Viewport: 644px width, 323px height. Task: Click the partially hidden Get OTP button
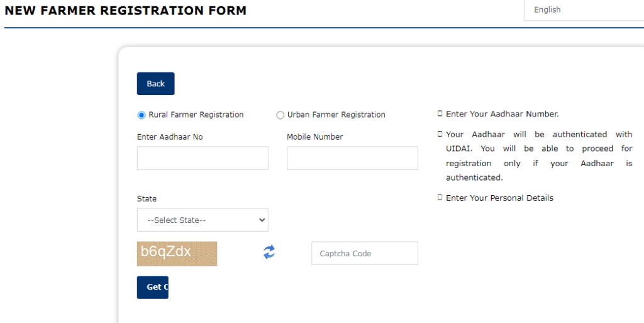coord(153,287)
